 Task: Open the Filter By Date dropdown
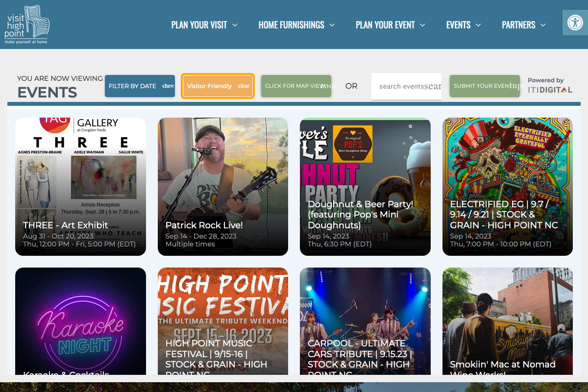click(x=140, y=86)
